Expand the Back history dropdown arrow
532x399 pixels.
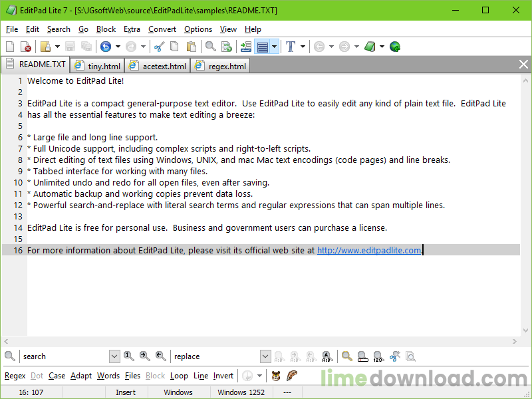tap(331, 47)
